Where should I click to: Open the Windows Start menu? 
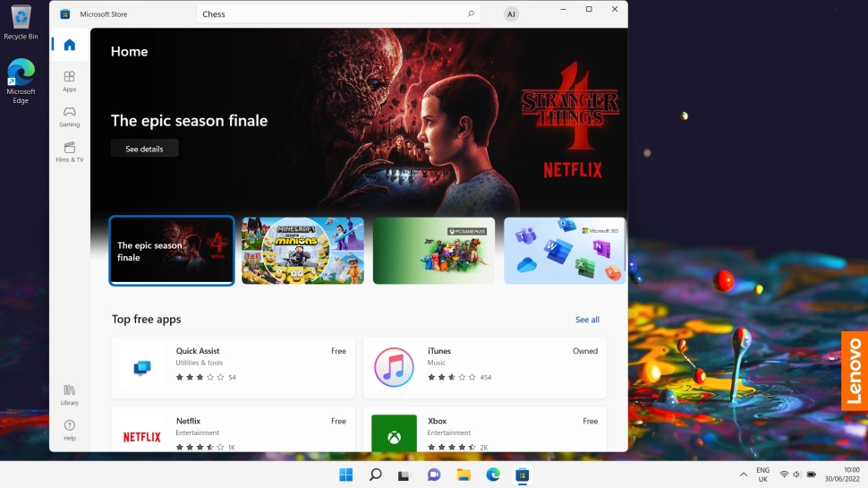tap(346, 475)
